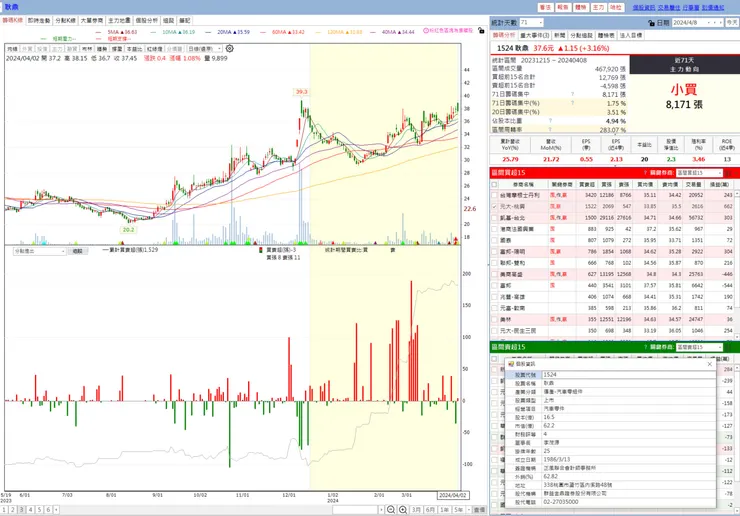This screenshot has width=740, height=516.
Task: Zoom in the chart with plus magnifier
Action: point(403,510)
